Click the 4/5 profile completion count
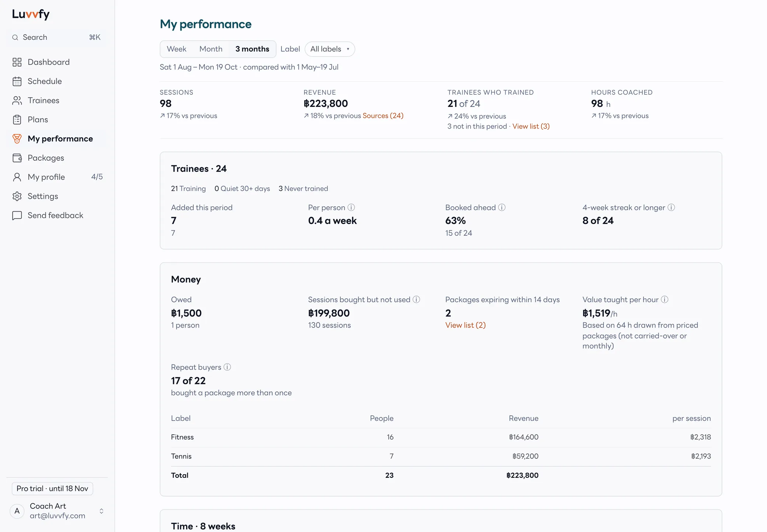The width and height of the screenshot is (767, 532). (x=97, y=177)
